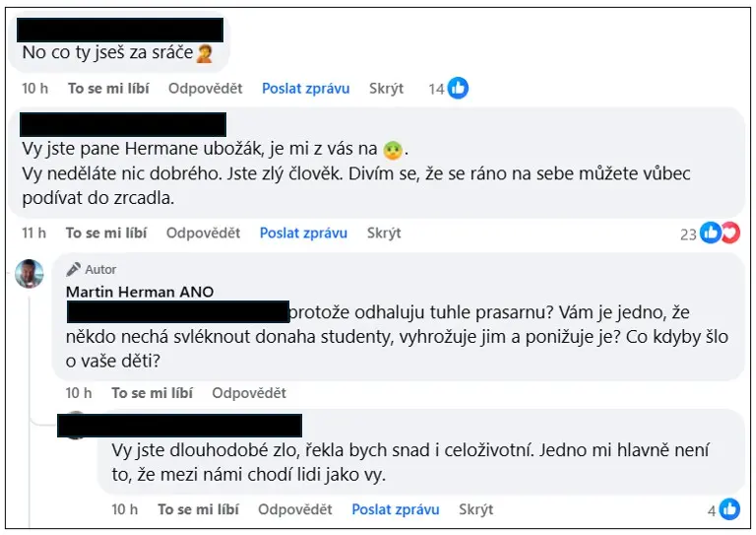756x535 pixels.
Task: Hide the last reply with Skrýt
Action: (475, 509)
